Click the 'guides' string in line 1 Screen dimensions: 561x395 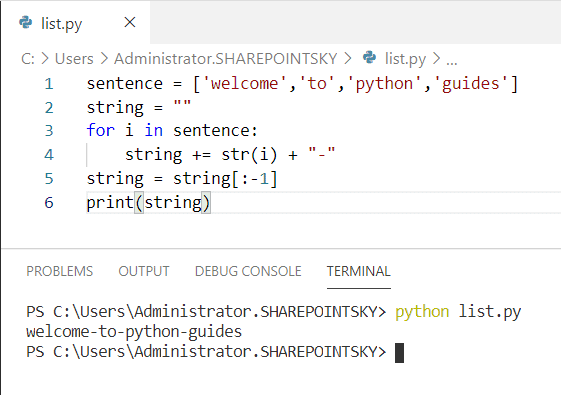(470, 84)
